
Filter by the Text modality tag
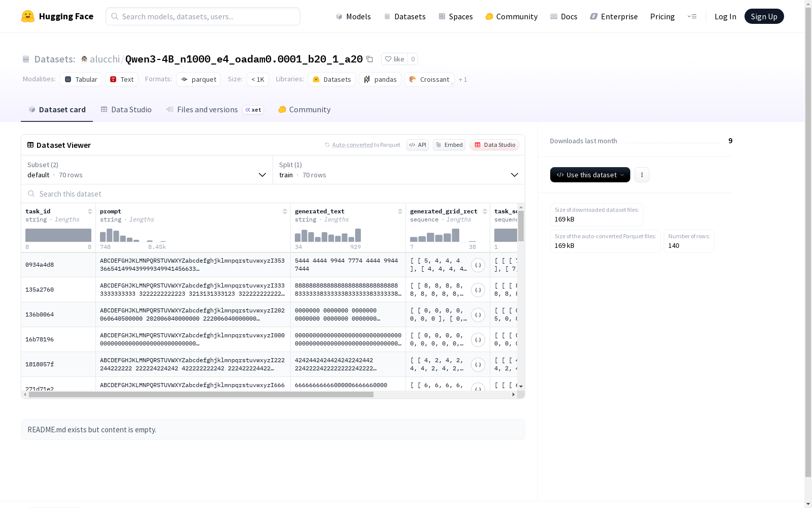(122, 79)
